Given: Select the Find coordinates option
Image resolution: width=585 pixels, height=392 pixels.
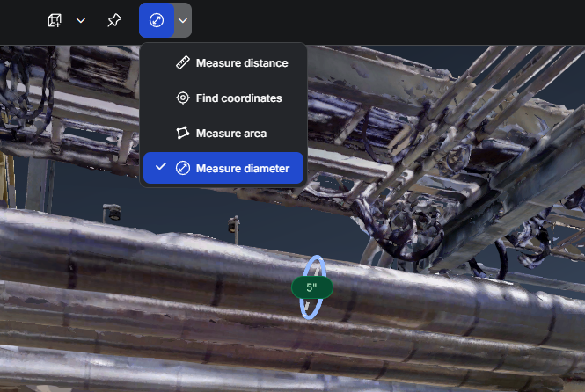Looking at the screenshot, I should pos(238,98).
